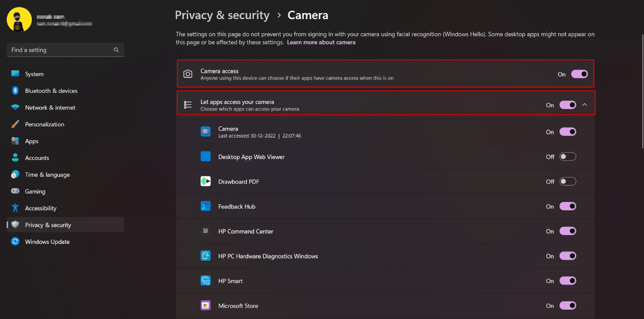Screen dimensions: 644x319
Task: Enable camera for Desktop App Web Viewer
Action: (x=568, y=157)
